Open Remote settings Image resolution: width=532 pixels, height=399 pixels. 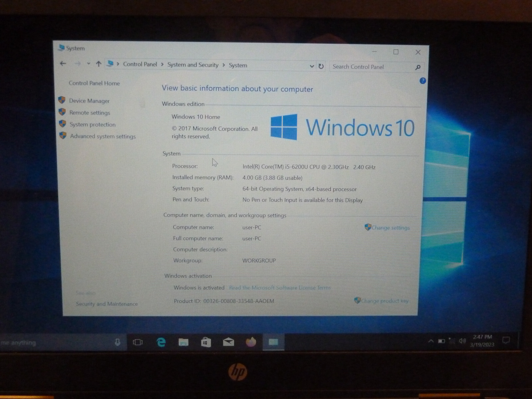89,113
